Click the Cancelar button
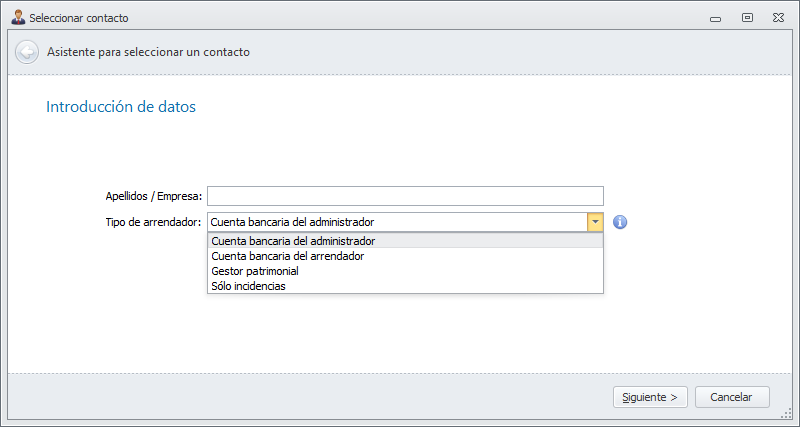Viewport: 800px width, 427px height. pyautogui.click(x=731, y=397)
